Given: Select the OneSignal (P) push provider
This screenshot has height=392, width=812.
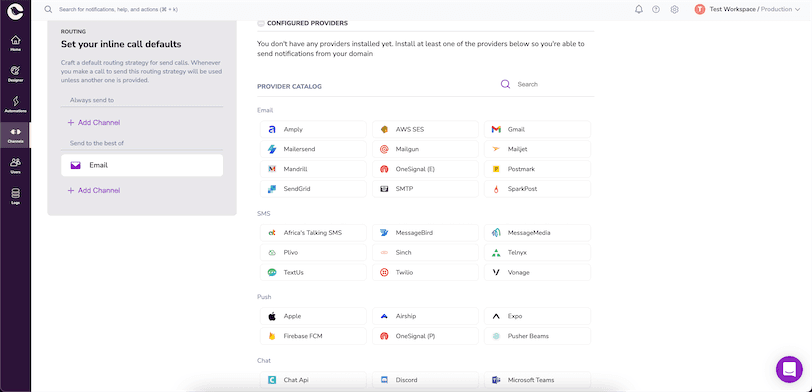Looking at the screenshot, I should pyautogui.click(x=426, y=336).
